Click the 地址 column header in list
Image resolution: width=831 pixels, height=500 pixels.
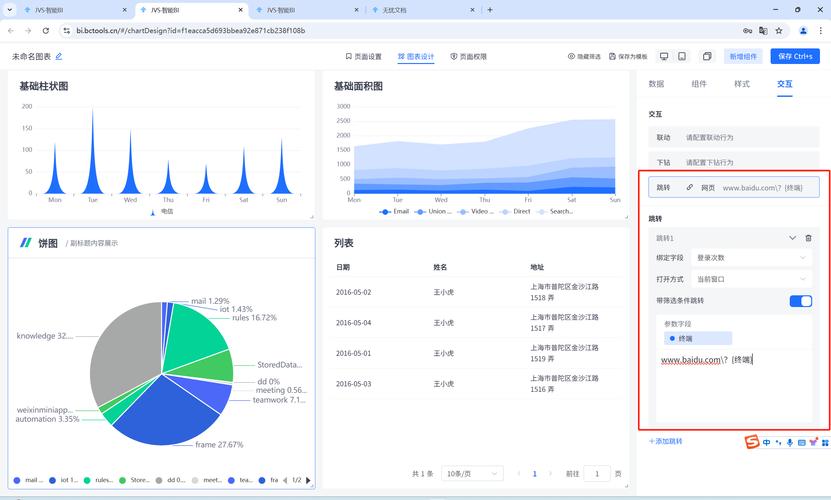click(x=537, y=267)
